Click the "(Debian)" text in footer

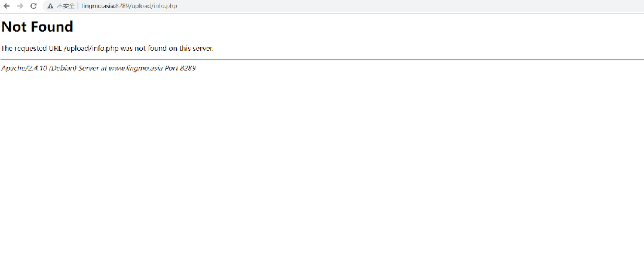(63, 68)
